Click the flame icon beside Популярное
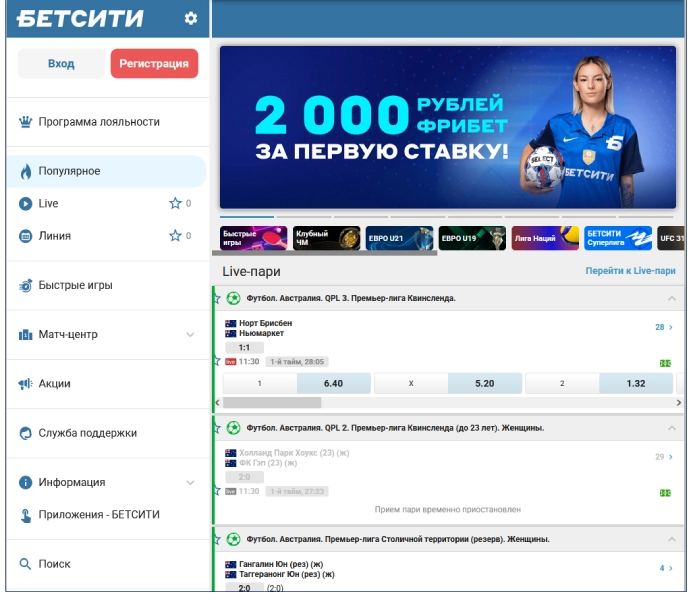The image size is (691, 600). [x=26, y=171]
